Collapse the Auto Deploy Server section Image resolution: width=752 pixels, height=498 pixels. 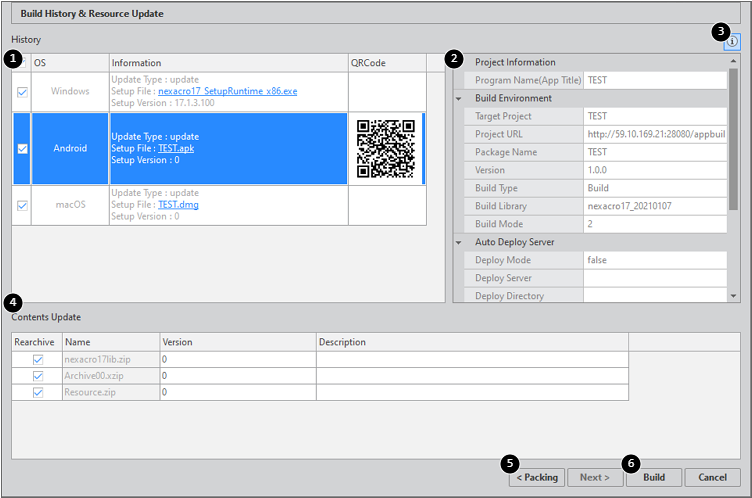pos(459,242)
